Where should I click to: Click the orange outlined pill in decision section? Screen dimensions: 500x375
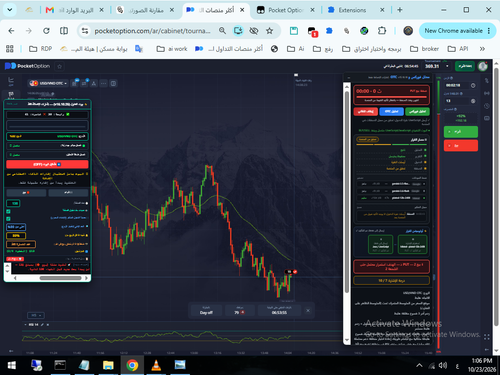coord(368,139)
